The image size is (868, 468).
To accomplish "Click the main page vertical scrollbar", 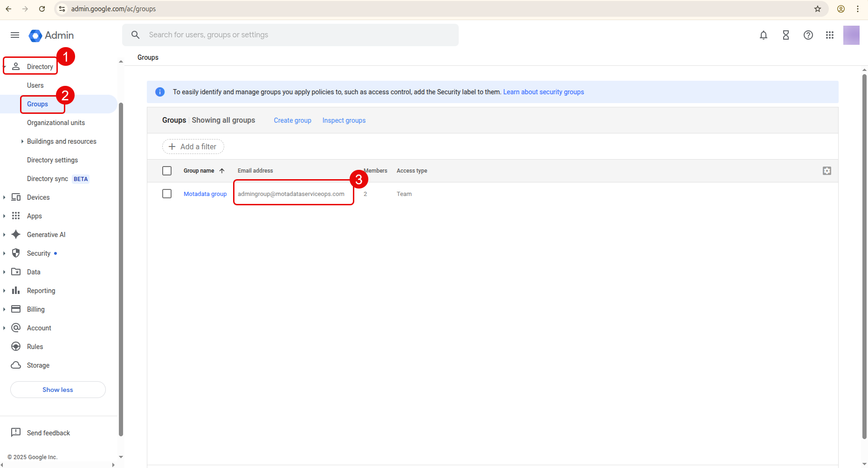I will tap(864, 257).
